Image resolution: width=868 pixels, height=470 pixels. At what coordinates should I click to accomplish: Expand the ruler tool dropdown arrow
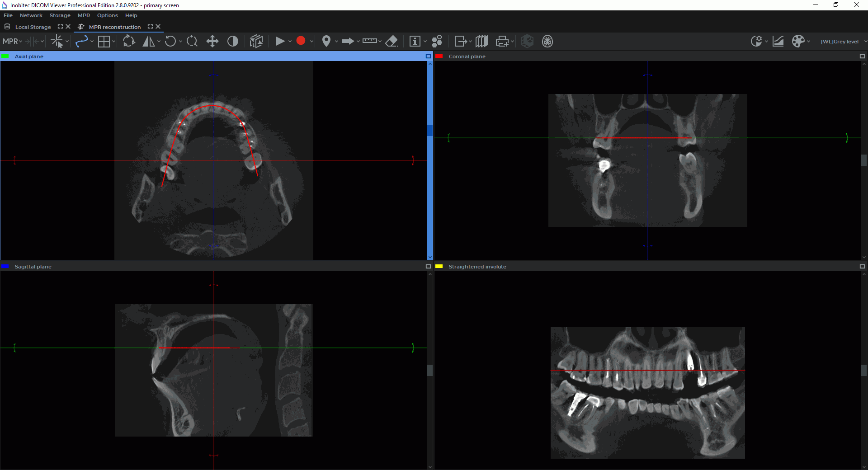[380, 42]
